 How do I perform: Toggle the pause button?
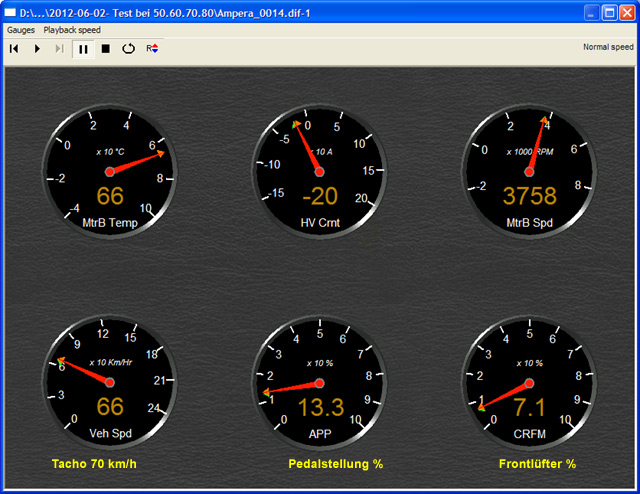tap(83, 48)
